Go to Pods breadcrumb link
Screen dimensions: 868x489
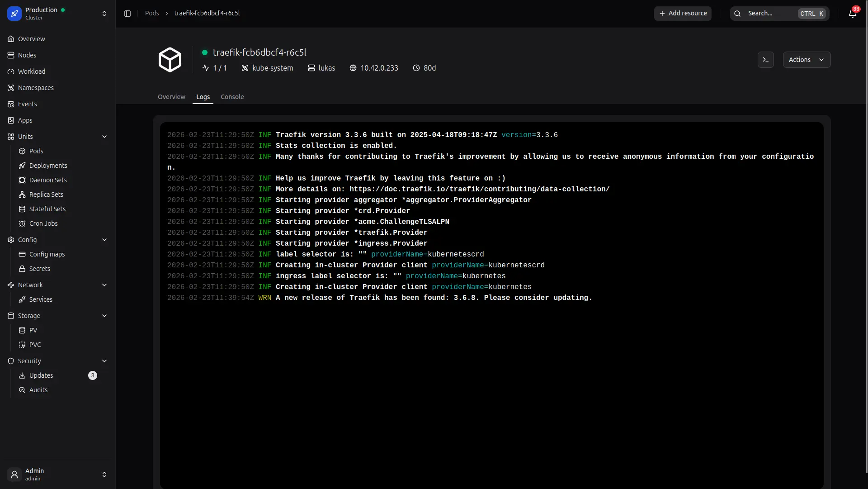point(152,13)
